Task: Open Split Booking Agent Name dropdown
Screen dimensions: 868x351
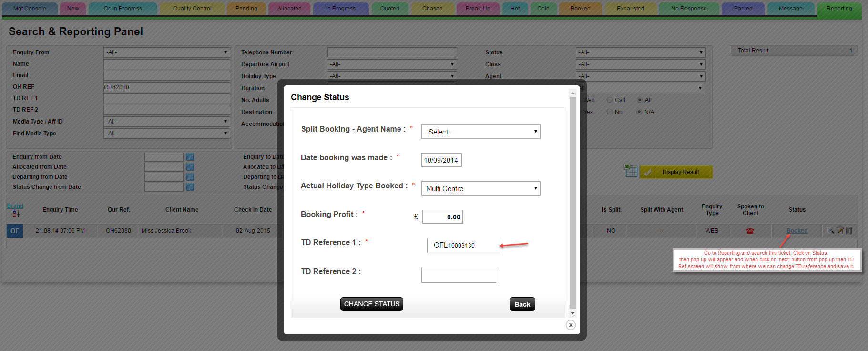Action: point(480,132)
